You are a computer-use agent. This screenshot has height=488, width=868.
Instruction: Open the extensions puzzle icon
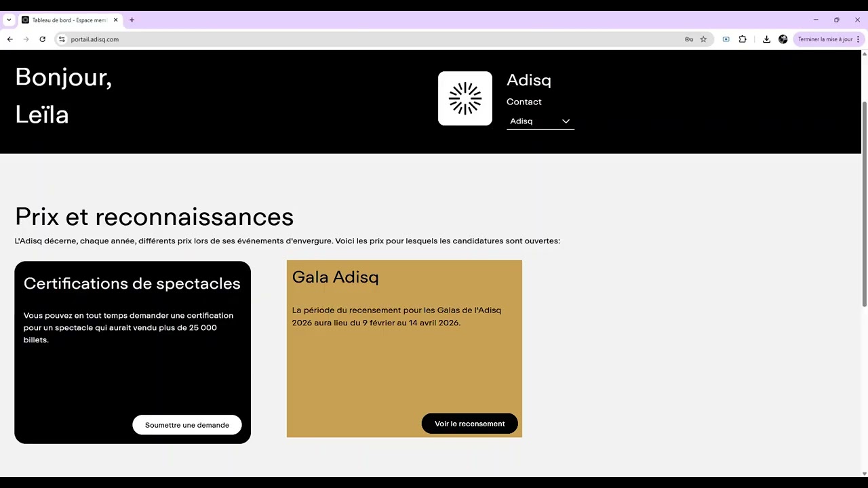click(x=743, y=39)
